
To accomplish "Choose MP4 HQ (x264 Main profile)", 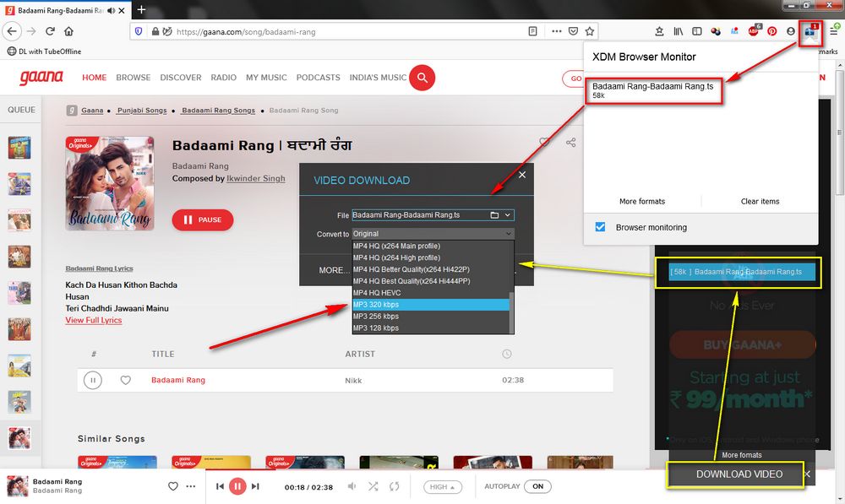I will (431, 246).
